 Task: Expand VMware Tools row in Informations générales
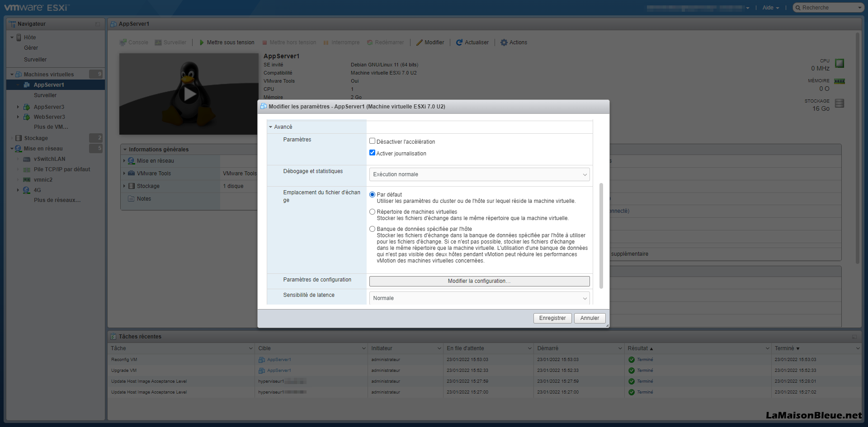click(x=125, y=174)
